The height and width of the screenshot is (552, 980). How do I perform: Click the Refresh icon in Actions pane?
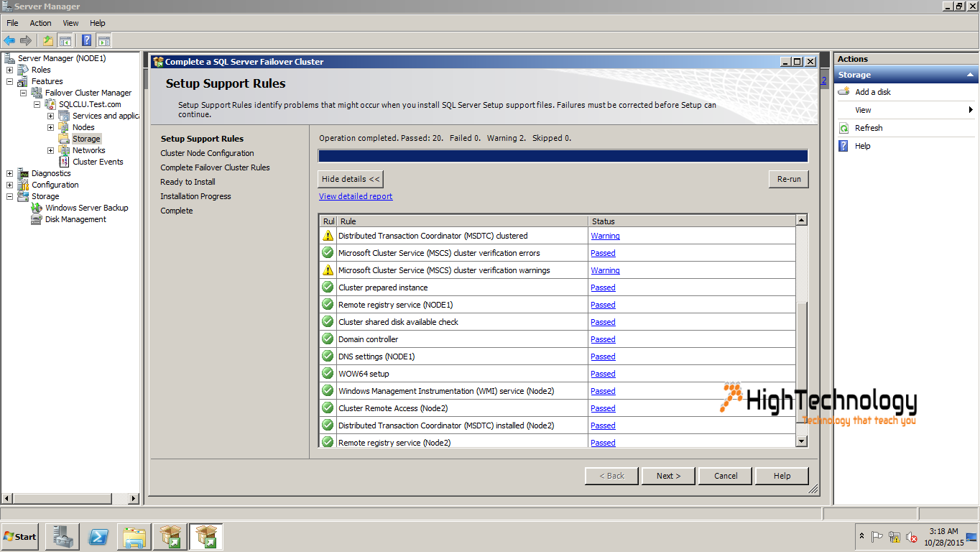point(843,128)
